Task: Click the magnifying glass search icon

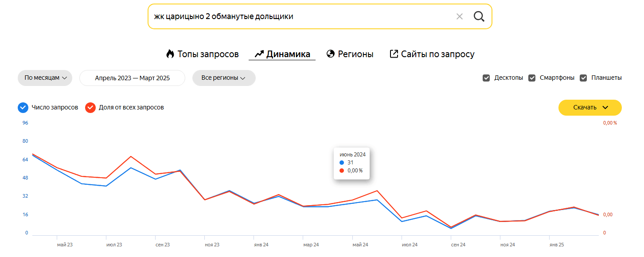Action: point(479,16)
